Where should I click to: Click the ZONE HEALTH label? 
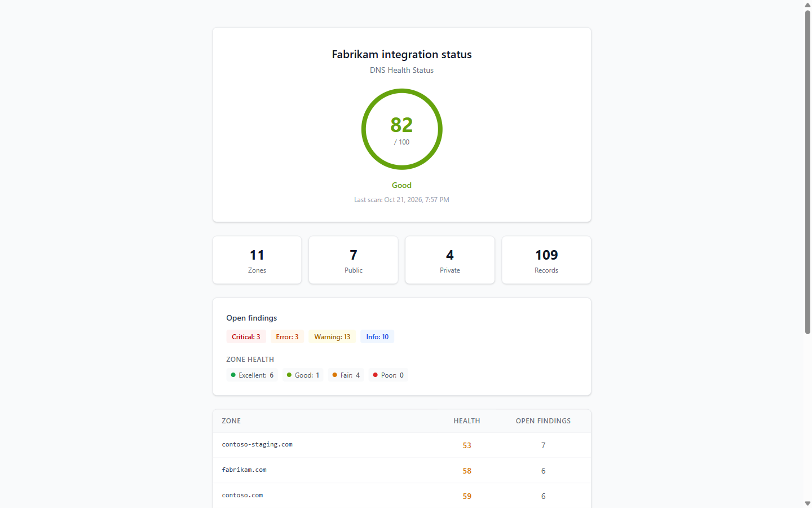[x=250, y=360]
